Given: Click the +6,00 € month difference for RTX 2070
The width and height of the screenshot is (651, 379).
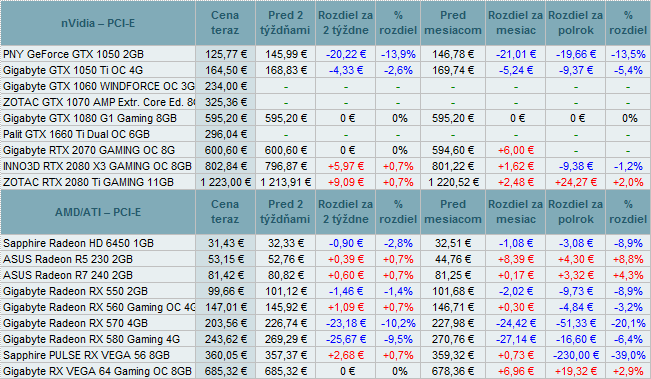Looking at the screenshot, I should [516, 150].
